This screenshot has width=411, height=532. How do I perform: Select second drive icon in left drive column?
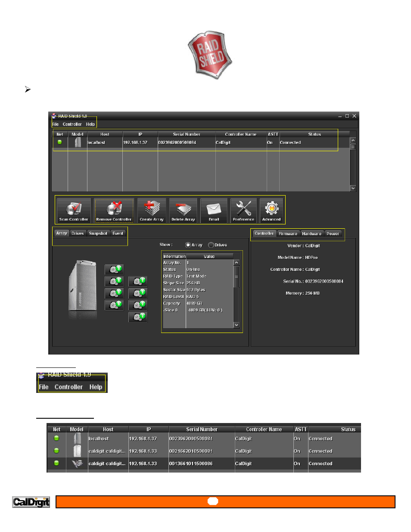pos(114,281)
